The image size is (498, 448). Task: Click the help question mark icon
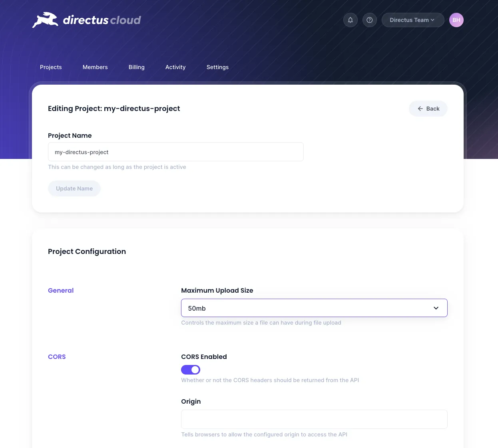(x=369, y=20)
